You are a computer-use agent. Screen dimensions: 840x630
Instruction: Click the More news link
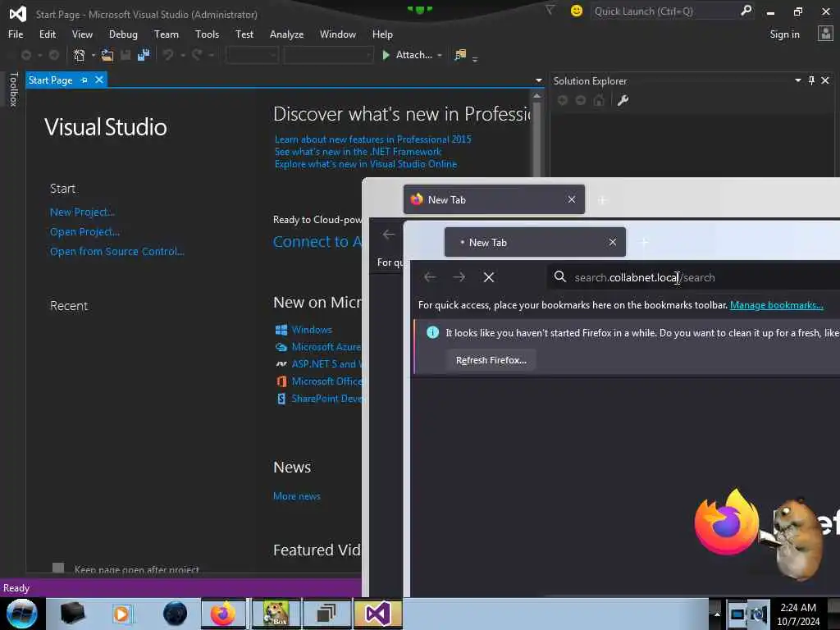[297, 496]
